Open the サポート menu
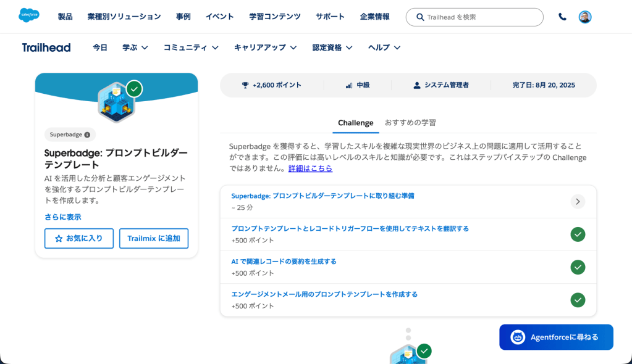 pyautogui.click(x=330, y=17)
